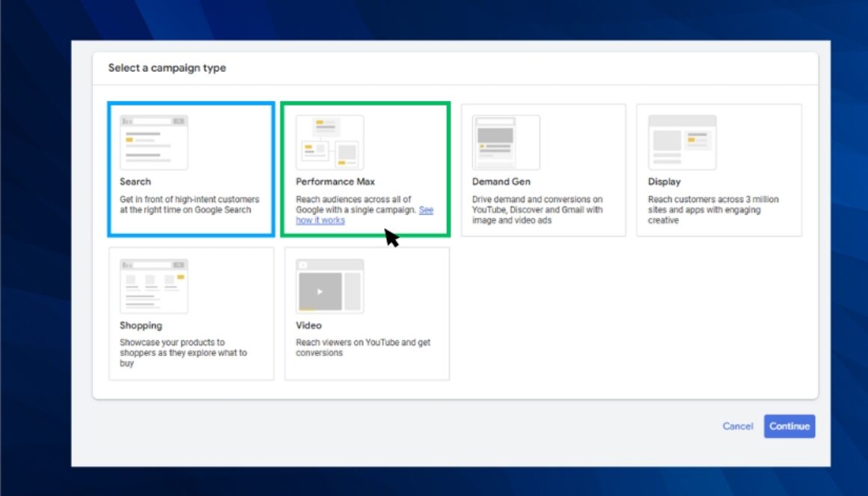Click the Shopping campaign illustration icon
Screen dimensions: 868x496
tap(154, 287)
